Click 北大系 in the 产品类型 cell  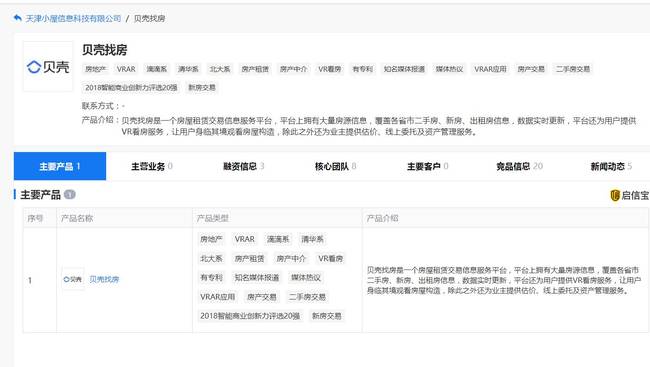click(211, 258)
